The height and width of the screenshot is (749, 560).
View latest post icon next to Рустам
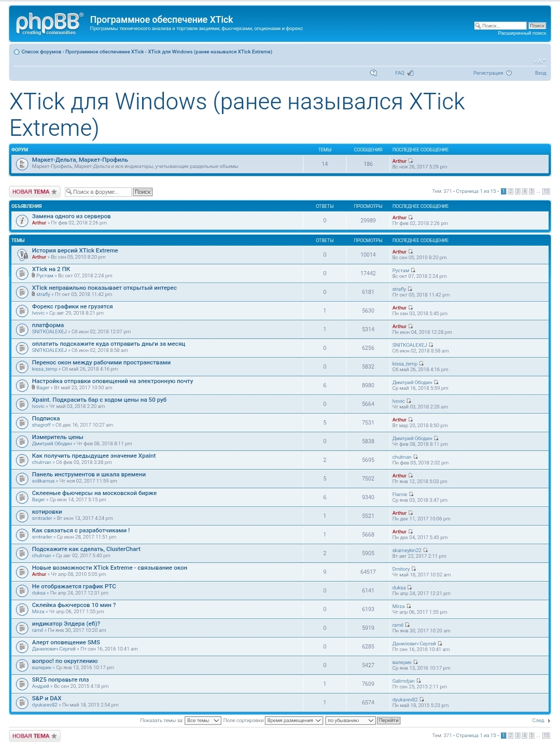coord(413,271)
